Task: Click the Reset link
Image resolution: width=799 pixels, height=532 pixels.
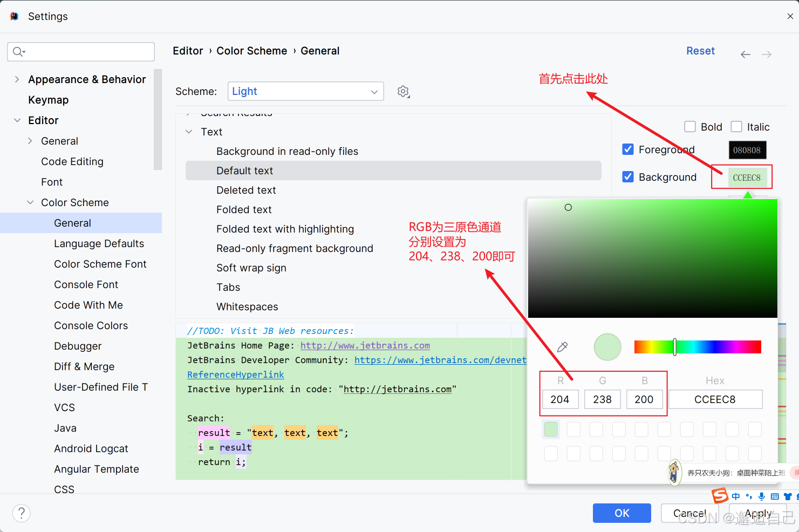Action: pyautogui.click(x=700, y=51)
